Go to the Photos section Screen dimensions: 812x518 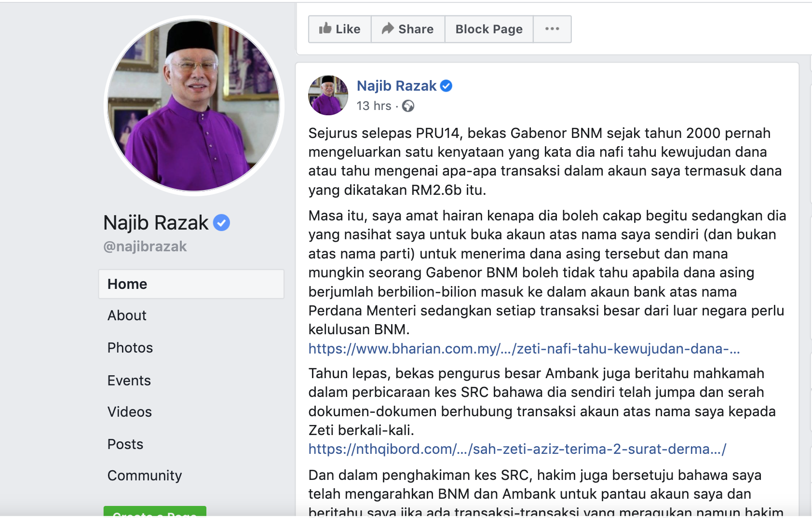[130, 348]
